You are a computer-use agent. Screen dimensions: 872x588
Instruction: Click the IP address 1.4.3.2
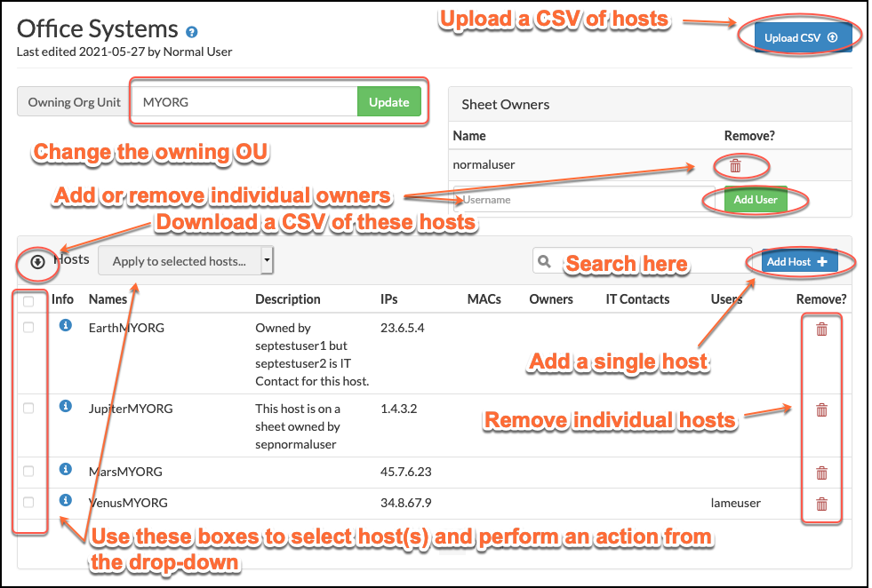click(399, 409)
